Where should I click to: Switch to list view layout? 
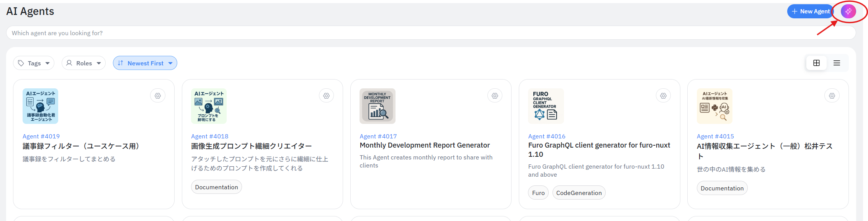837,63
